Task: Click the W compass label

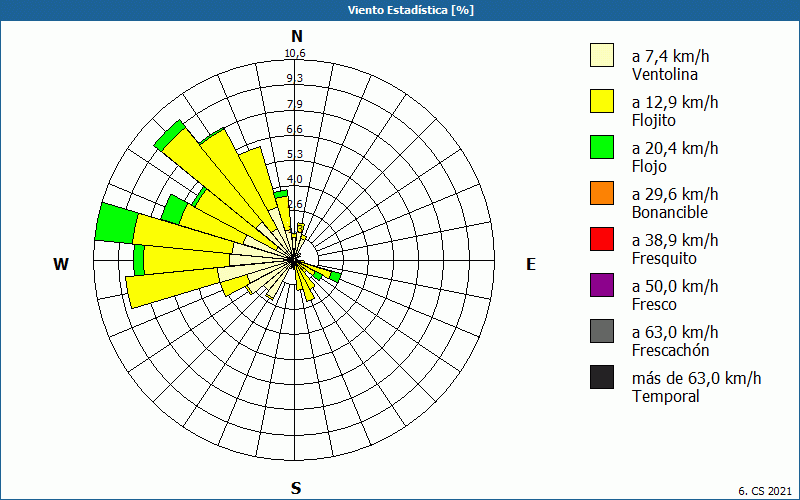Action: pyautogui.click(x=61, y=264)
